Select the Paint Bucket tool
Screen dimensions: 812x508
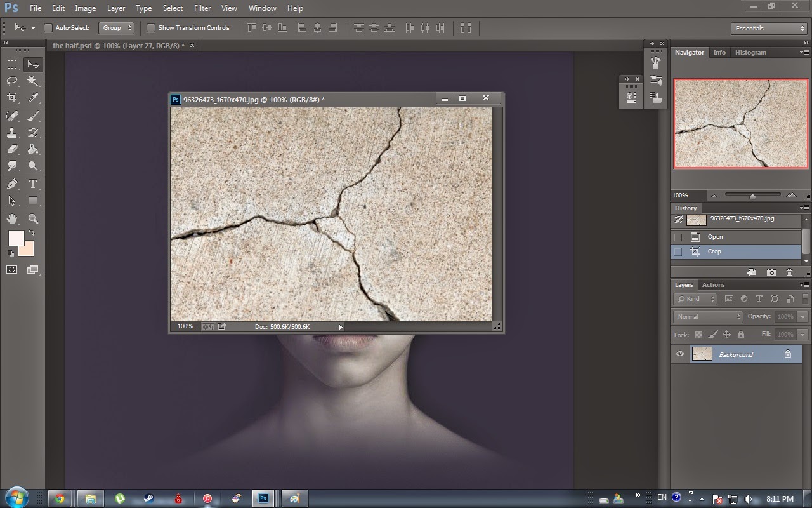coord(33,149)
